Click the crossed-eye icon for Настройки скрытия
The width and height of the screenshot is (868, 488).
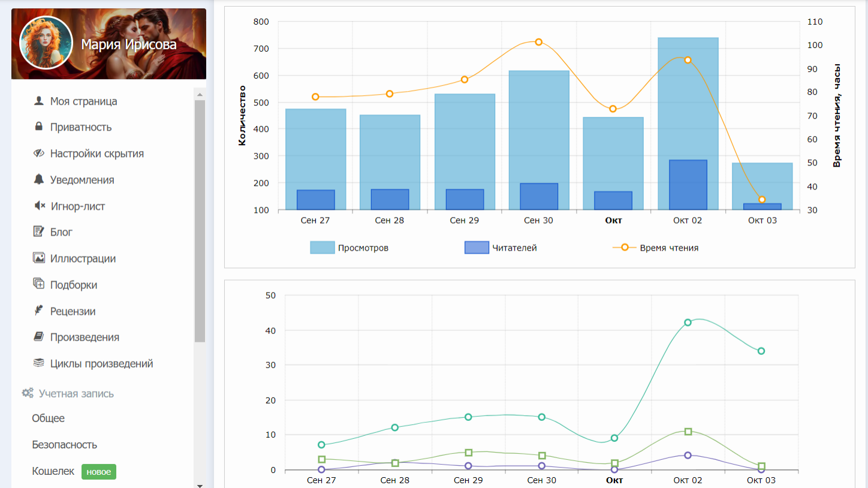point(39,153)
